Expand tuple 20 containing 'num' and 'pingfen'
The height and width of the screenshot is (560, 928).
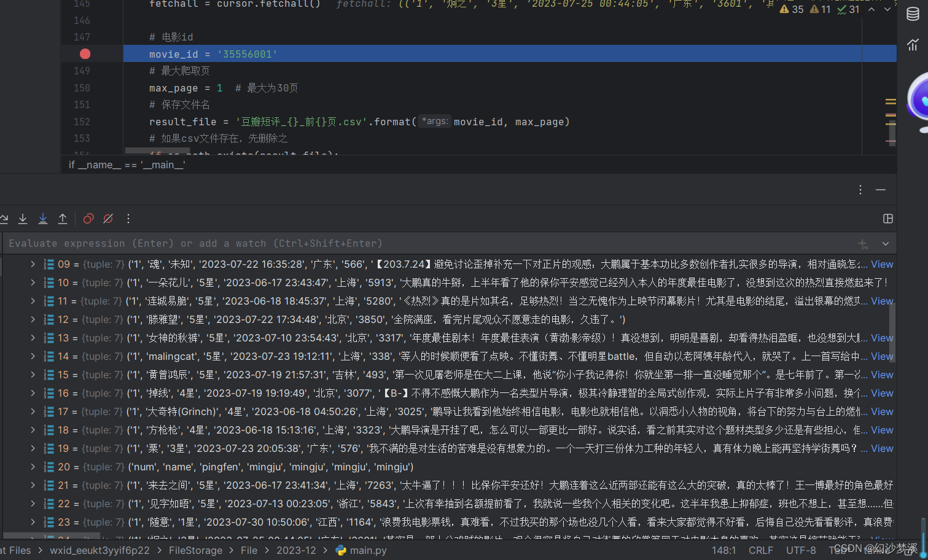coord(32,467)
